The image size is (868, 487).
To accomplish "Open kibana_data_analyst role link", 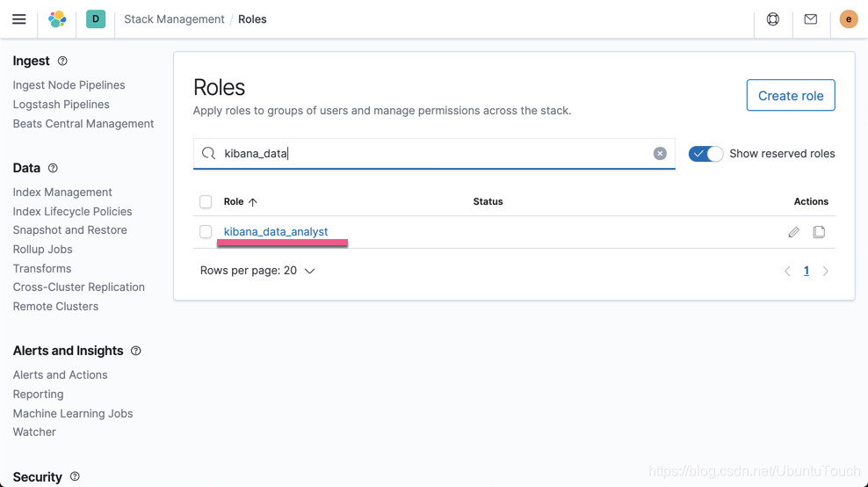I will point(276,231).
